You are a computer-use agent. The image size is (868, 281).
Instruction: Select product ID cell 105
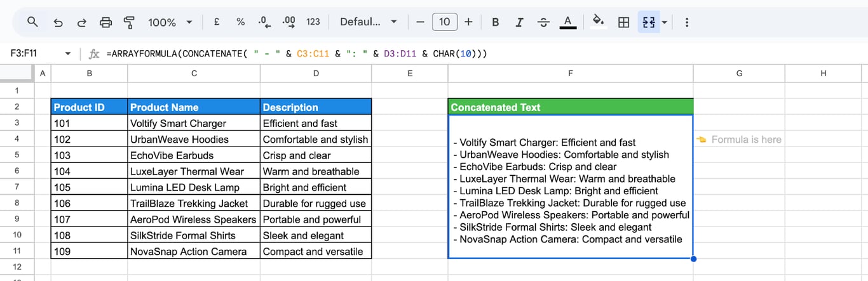point(89,187)
